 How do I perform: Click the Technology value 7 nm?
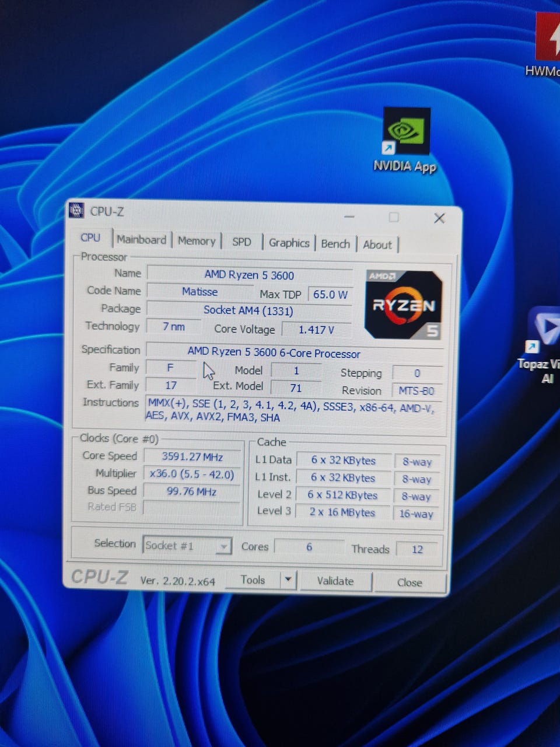pos(173,327)
